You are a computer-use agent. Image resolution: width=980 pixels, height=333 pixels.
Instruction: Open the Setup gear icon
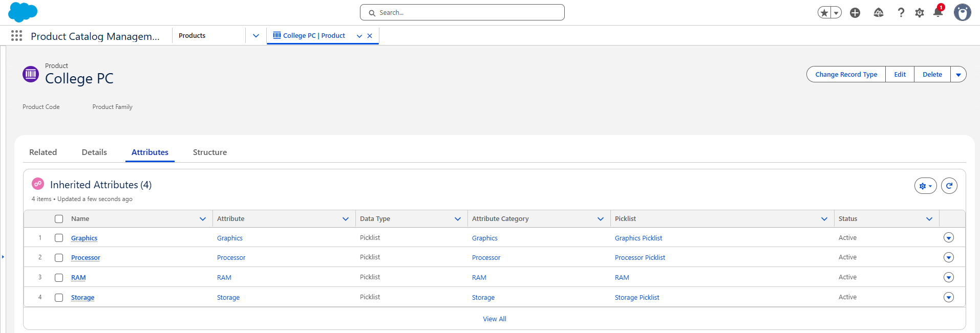tap(920, 13)
